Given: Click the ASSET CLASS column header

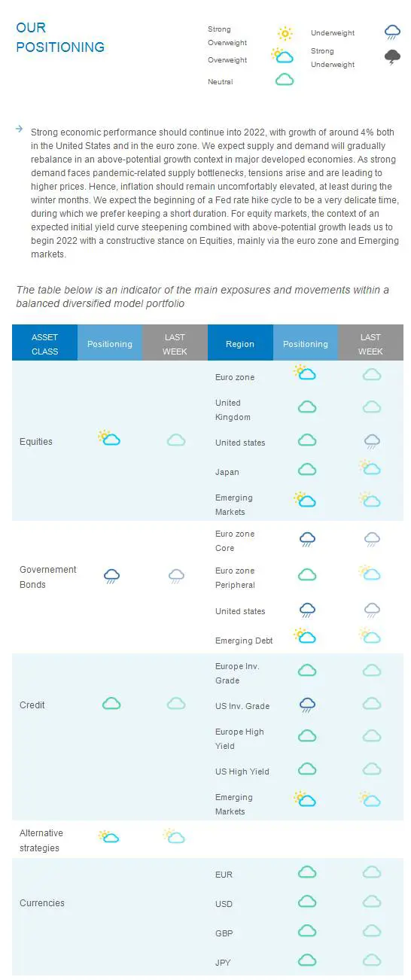Looking at the screenshot, I should pos(44,344).
